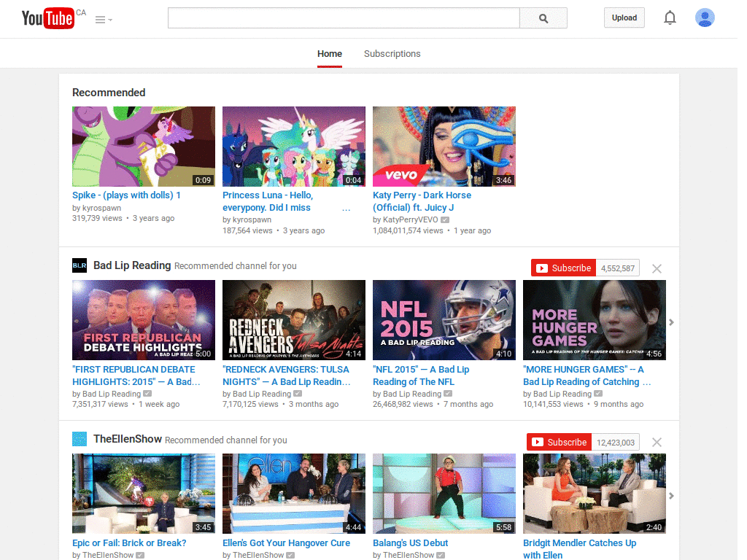
Task: Open Bad Lip Reading channel name
Action: tap(132, 265)
